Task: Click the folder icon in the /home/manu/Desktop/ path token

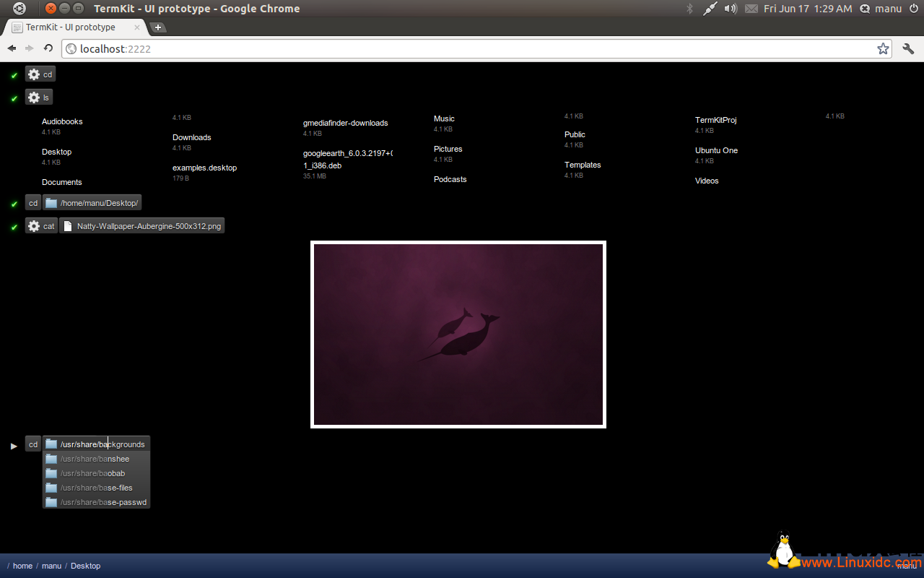Action: coord(50,203)
